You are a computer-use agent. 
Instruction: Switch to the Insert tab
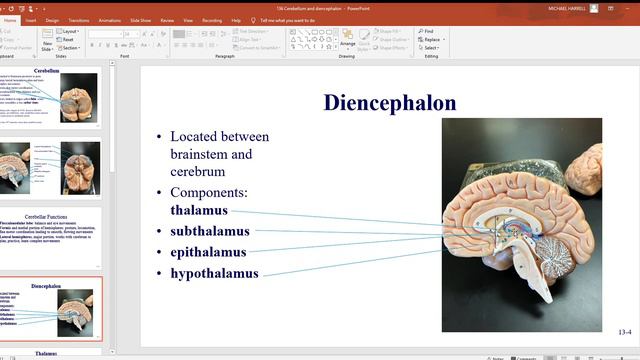pyautogui.click(x=31, y=20)
